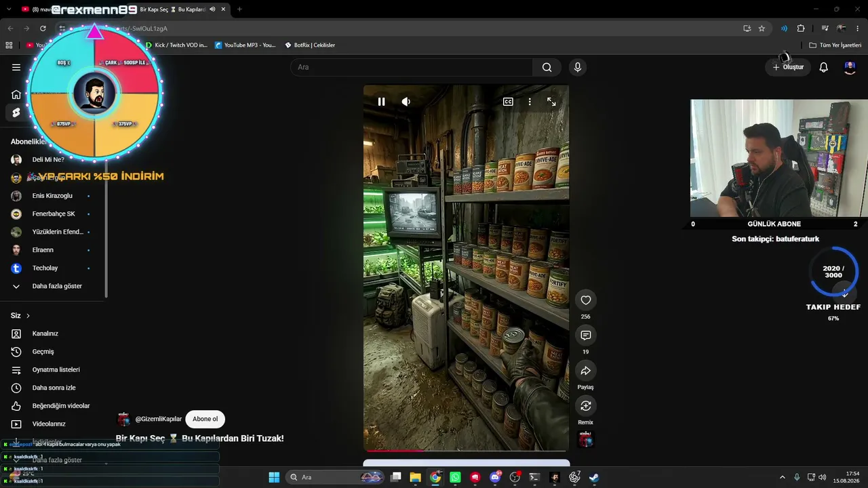Image resolution: width=868 pixels, height=488 pixels.
Task: Share the Shorts video via Paylaş
Action: pos(586,371)
